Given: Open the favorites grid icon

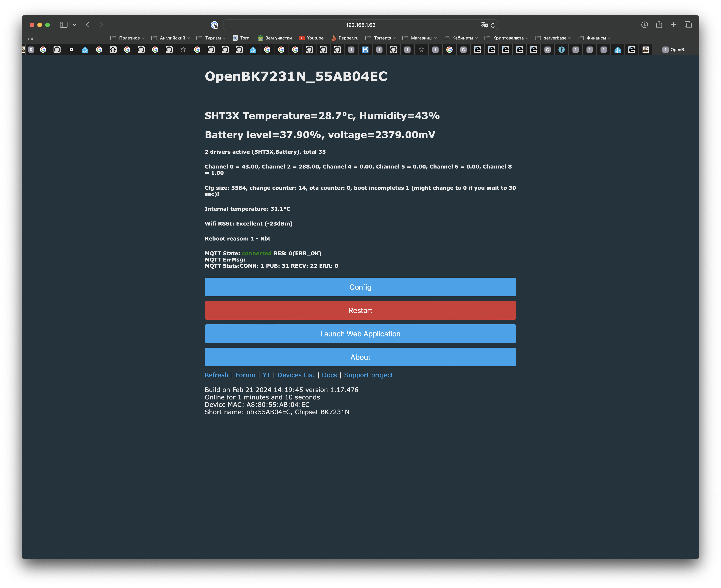Looking at the screenshot, I should 31,38.
